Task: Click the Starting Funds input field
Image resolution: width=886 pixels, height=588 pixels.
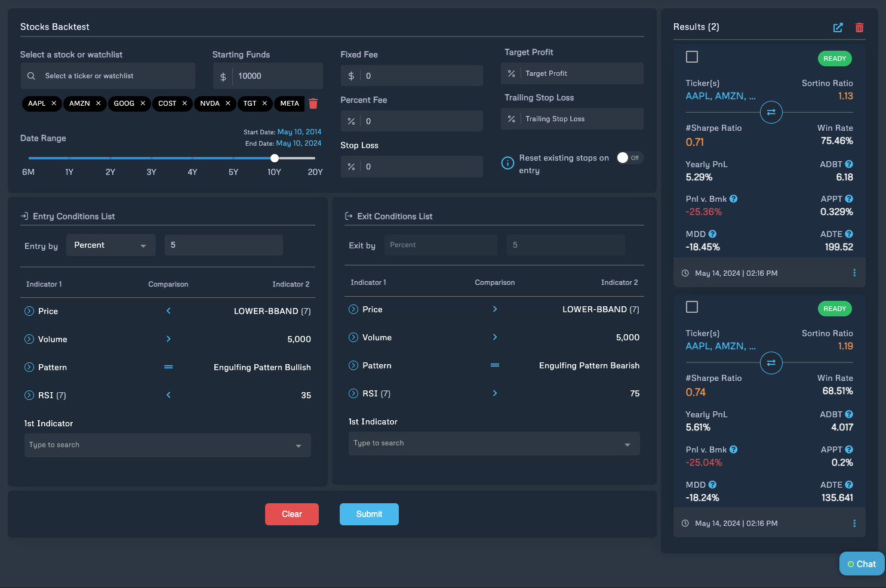Action: pos(276,76)
